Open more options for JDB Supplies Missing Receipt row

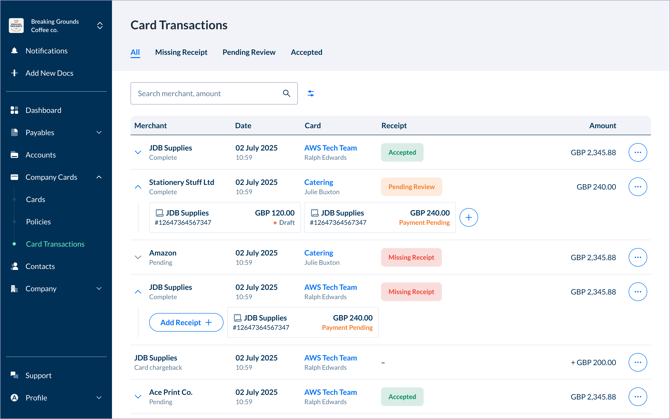click(638, 292)
